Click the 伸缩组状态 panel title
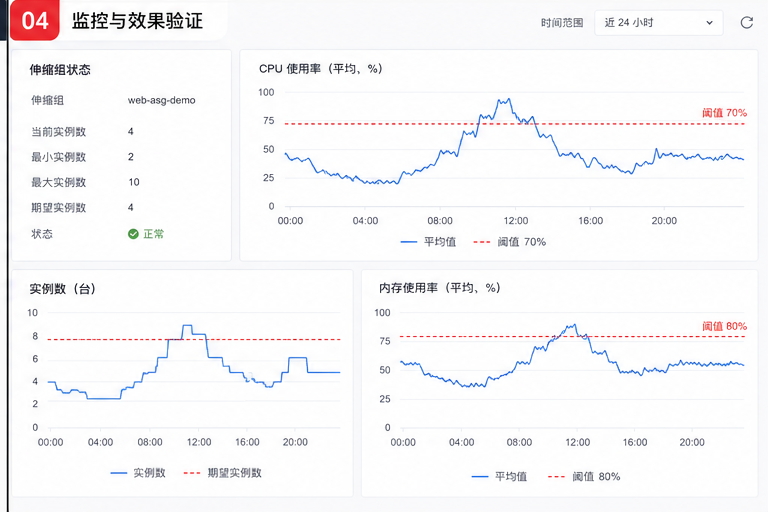Image resolution: width=768 pixels, height=512 pixels. (60, 70)
